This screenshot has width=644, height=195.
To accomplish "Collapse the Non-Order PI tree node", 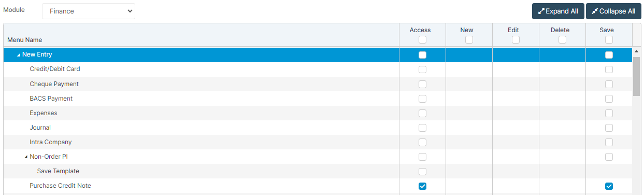I will pyautogui.click(x=26, y=157).
